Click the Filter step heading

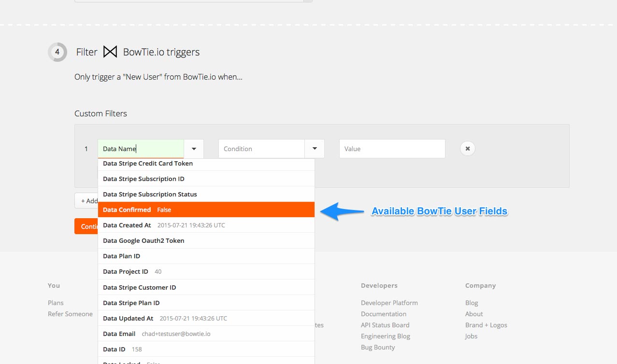pyautogui.click(x=138, y=52)
